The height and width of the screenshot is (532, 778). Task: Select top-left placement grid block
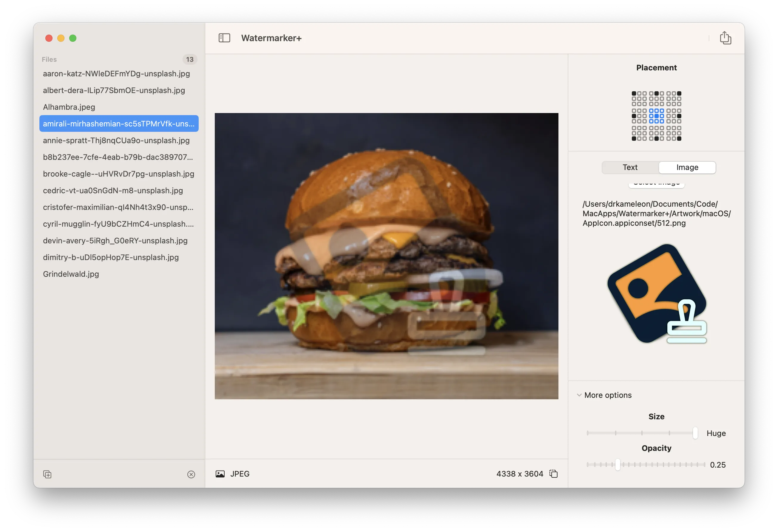[639, 98]
